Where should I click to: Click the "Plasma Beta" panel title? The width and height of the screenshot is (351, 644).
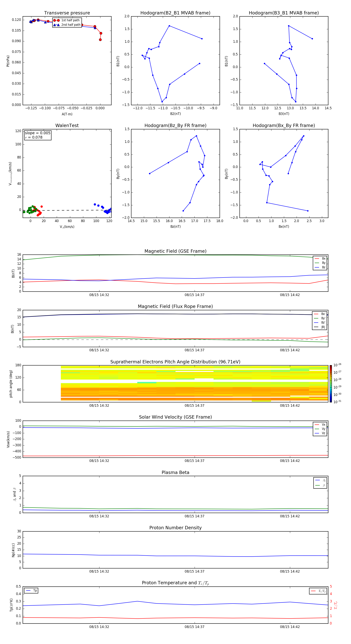tap(175, 473)
